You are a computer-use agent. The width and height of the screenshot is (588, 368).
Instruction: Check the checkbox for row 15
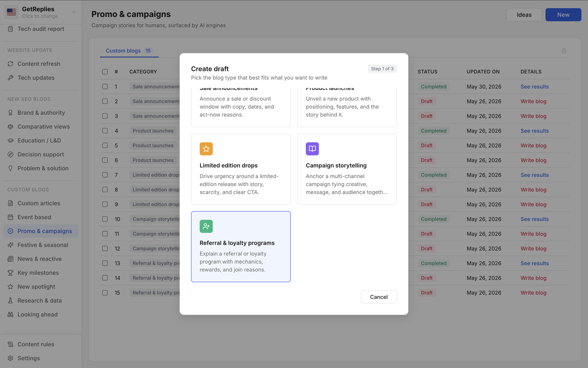[105, 293]
